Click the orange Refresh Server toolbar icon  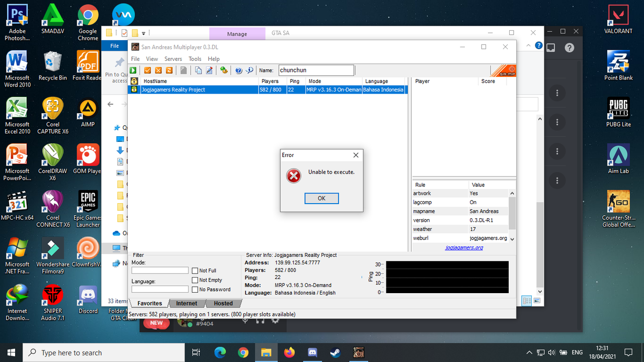(169, 70)
